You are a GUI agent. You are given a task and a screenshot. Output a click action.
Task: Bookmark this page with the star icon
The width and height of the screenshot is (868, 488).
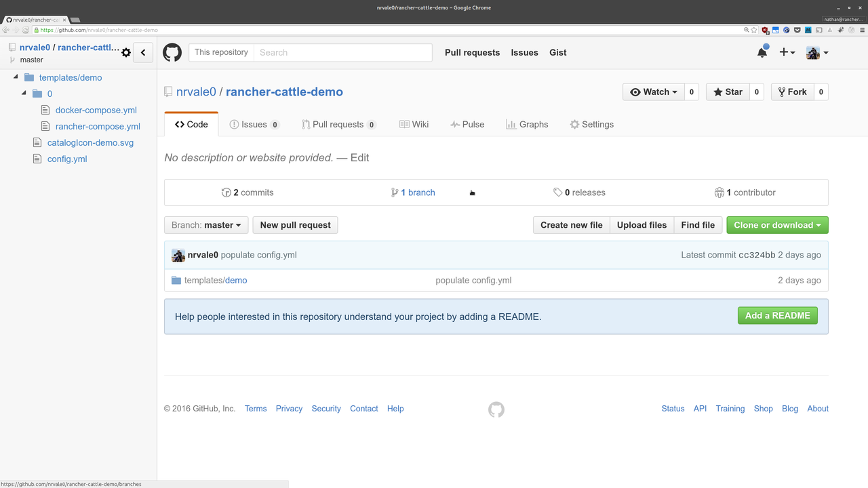[x=754, y=30]
